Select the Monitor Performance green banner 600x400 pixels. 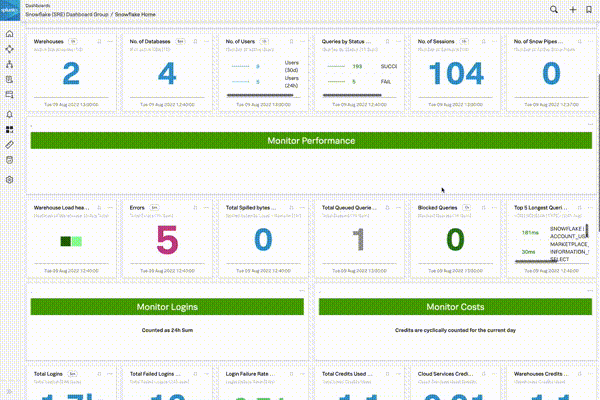point(311,141)
